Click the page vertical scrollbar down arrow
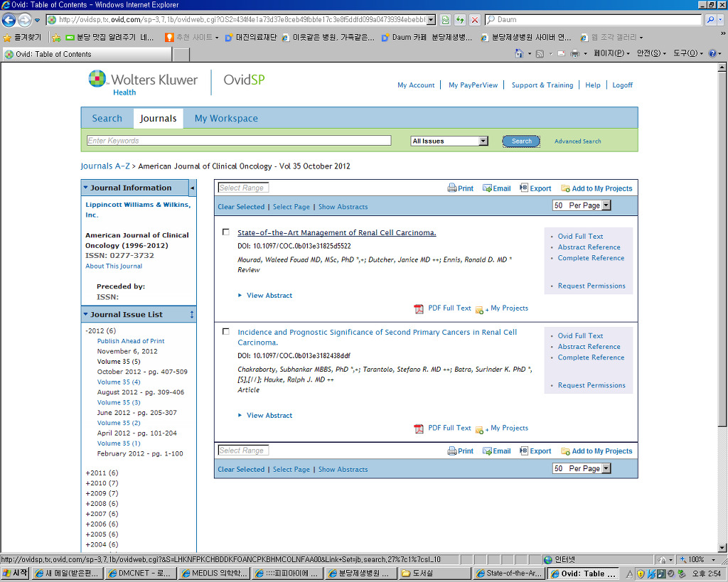728x582 pixels. pyautogui.click(x=722, y=547)
